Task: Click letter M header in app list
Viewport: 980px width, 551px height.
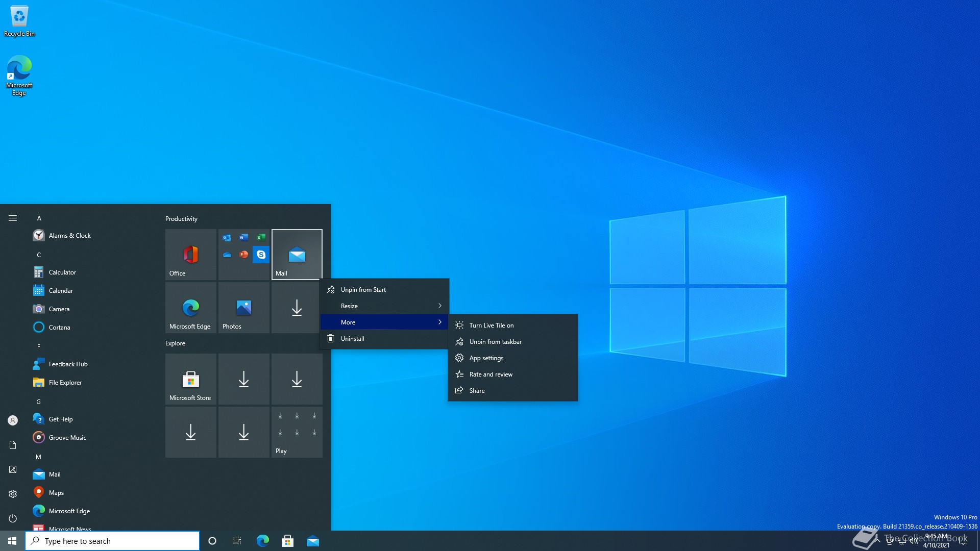Action: tap(38, 457)
